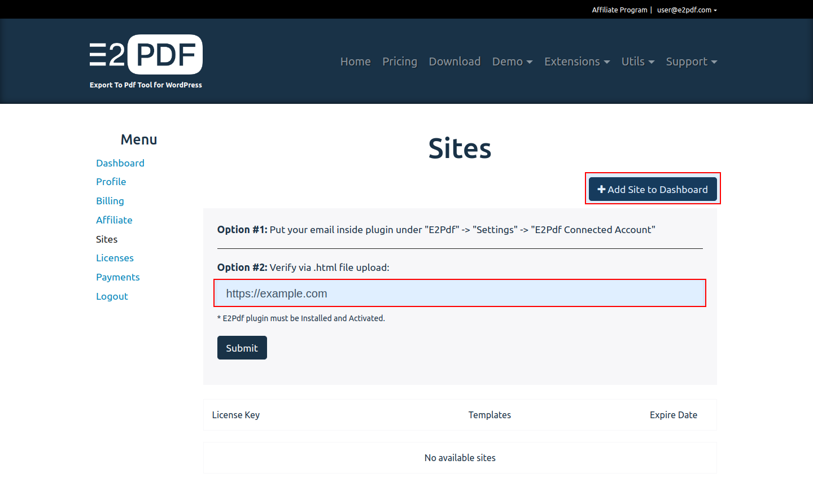Open the user@e2pdf.com account dropdown

pyautogui.click(x=687, y=10)
